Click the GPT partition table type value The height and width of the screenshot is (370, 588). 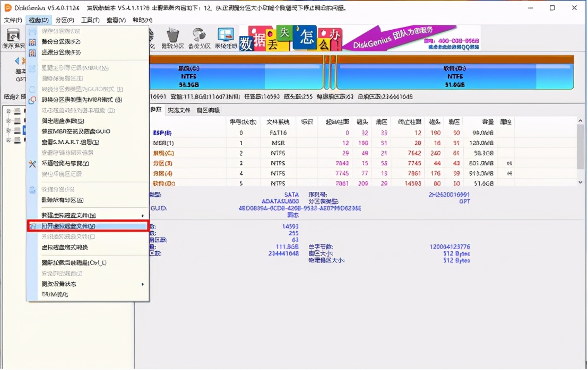point(464,201)
